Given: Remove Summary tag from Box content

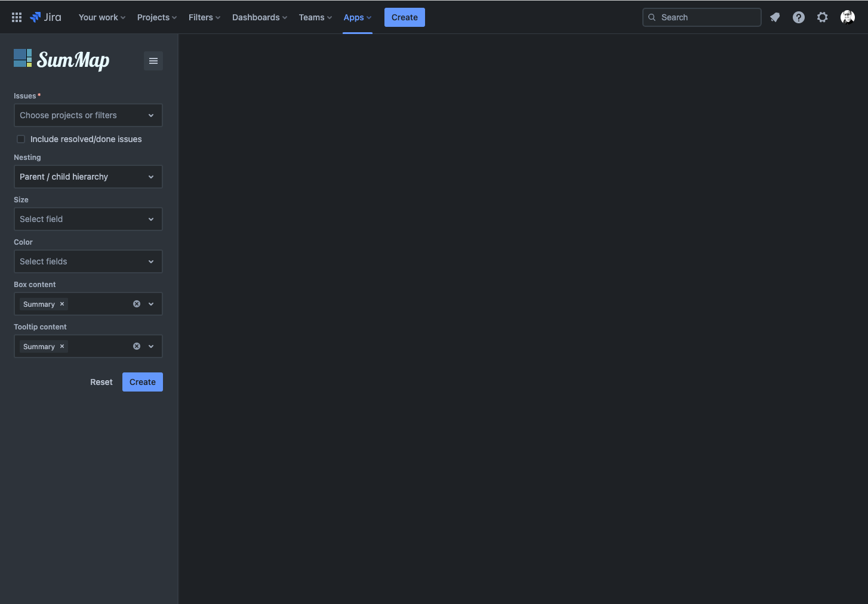Looking at the screenshot, I should 62,304.
